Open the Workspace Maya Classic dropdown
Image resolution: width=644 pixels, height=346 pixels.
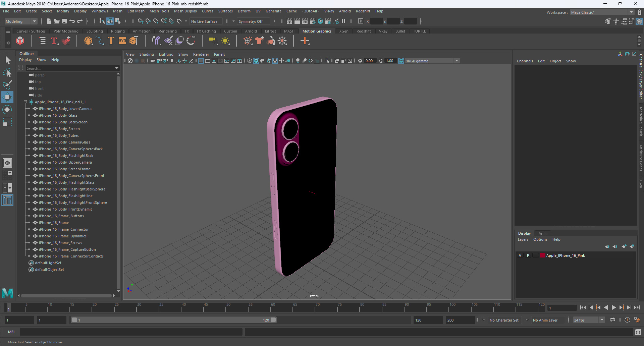602,12
